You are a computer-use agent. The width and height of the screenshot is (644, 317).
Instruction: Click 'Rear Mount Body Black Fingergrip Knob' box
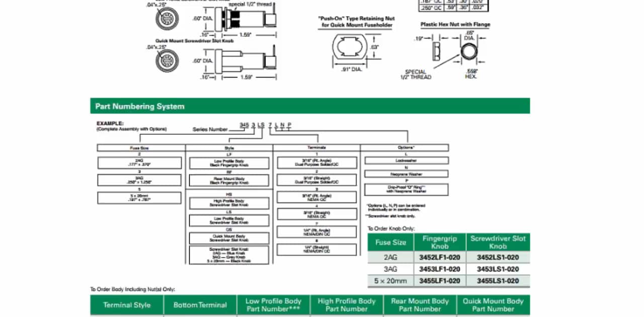[x=229, y=180]
